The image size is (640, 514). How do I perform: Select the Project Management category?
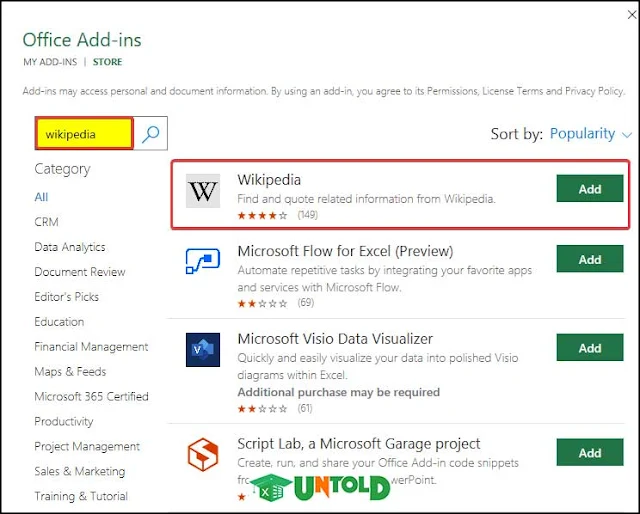[x=87, y=447]
